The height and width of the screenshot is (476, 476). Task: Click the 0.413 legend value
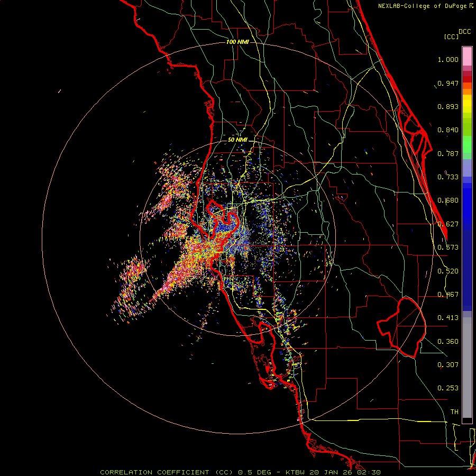448,318
